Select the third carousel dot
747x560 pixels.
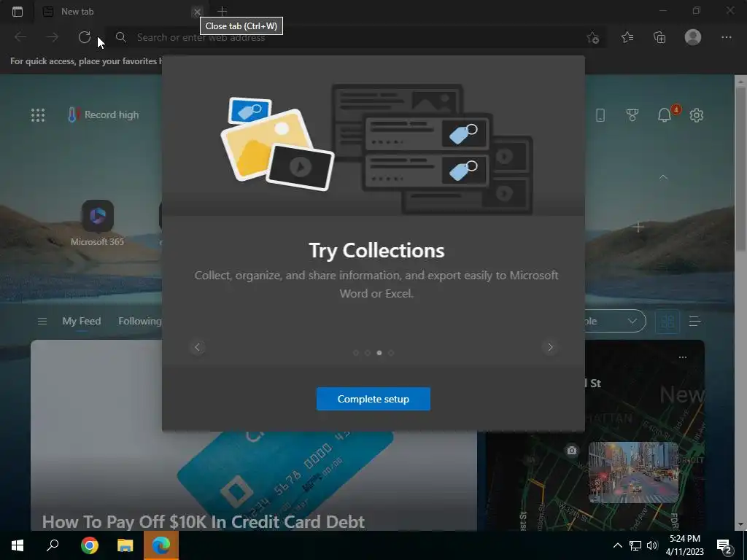click(379, 353)
